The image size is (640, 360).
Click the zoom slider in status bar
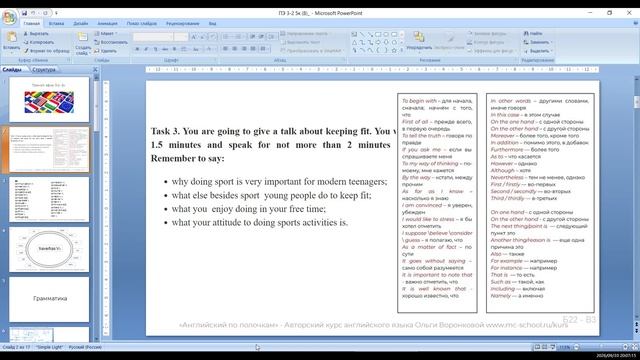600,347
